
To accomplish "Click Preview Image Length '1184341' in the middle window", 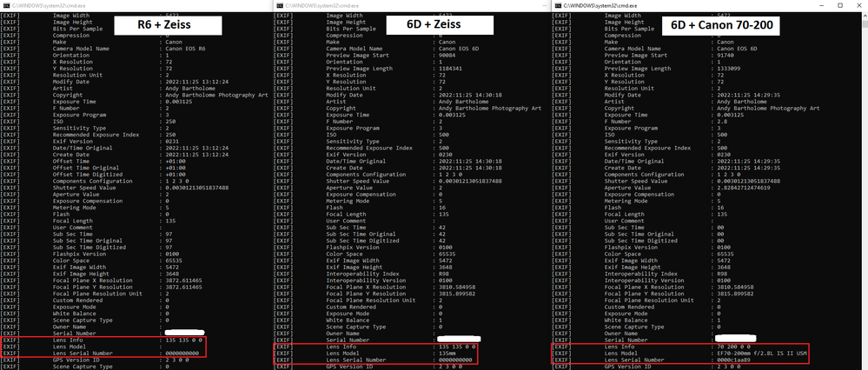I will click(451, 69).
